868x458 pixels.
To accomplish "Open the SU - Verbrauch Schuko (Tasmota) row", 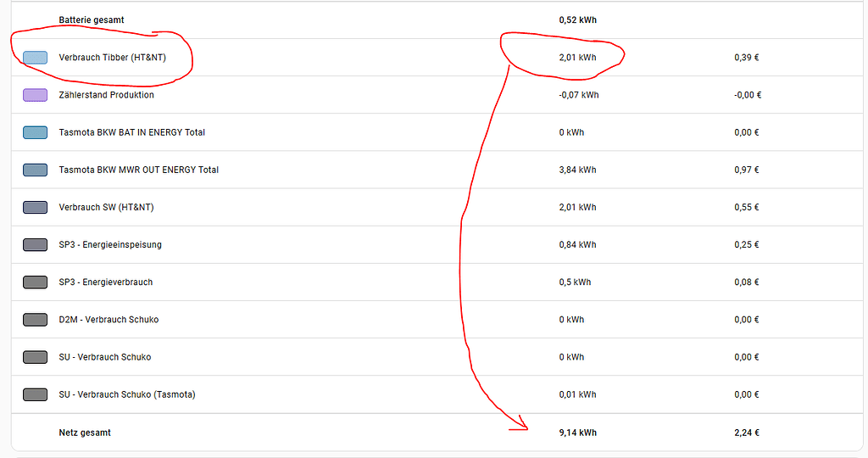I will (x=437, y=394).
